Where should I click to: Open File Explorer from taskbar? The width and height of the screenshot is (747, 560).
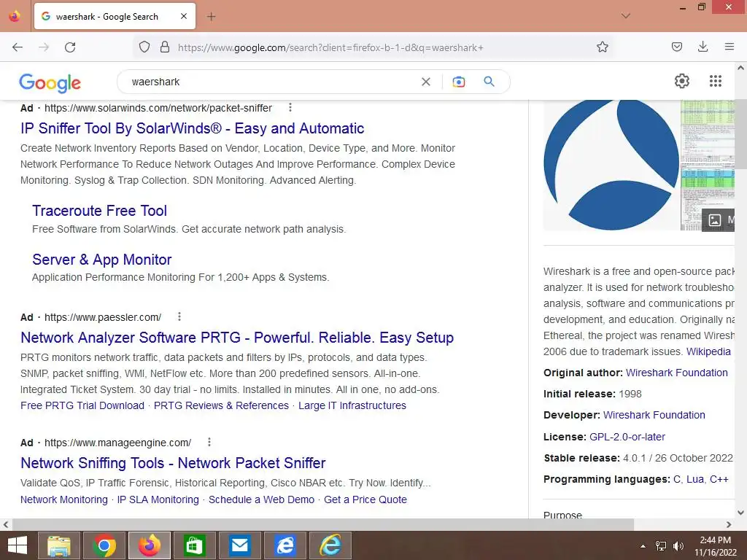[58, 545]
